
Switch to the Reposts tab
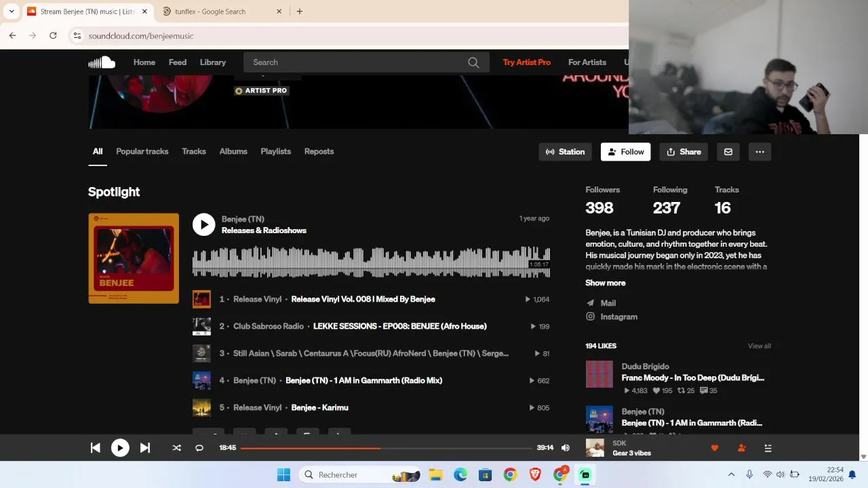pos(319,151)
